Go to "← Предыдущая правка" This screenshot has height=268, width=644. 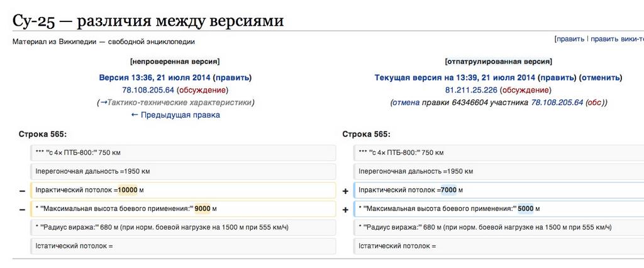175,115
